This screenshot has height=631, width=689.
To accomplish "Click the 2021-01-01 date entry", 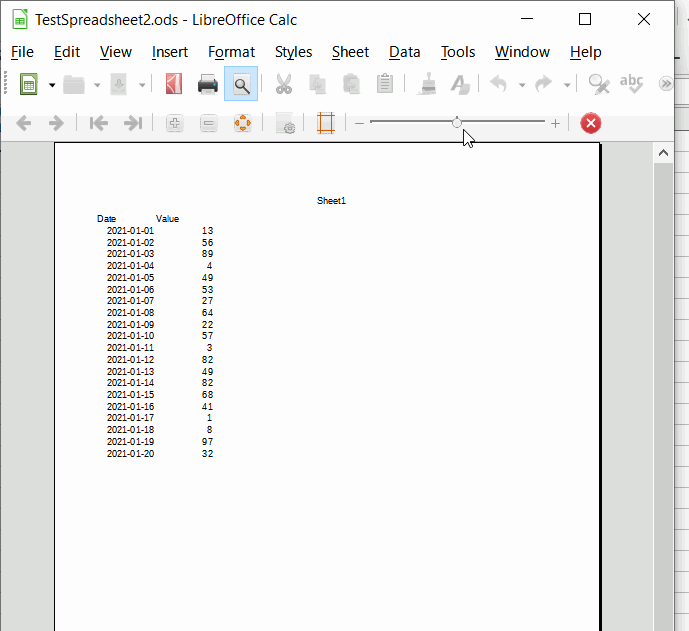I will tap(131, 231).
